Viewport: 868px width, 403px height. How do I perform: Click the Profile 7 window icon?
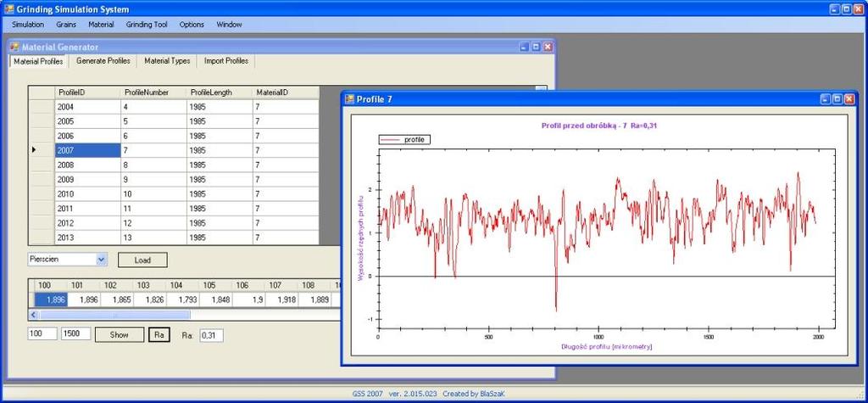(x=349, y=99)
